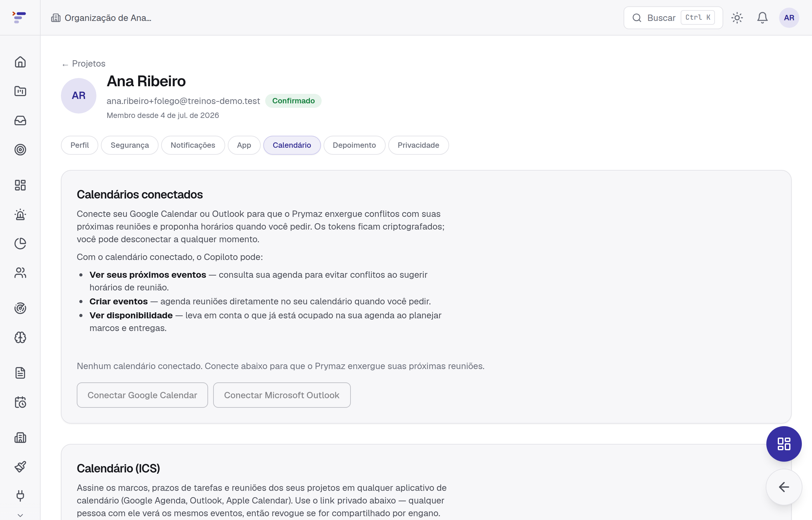Open the target goals icon
The image size is (812, 520).
(x=20, y=150)
